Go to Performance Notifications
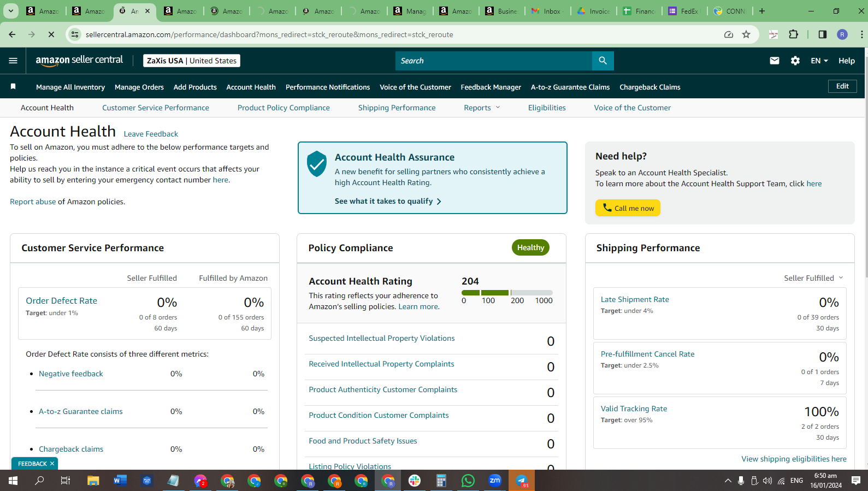 pos(328,87)
